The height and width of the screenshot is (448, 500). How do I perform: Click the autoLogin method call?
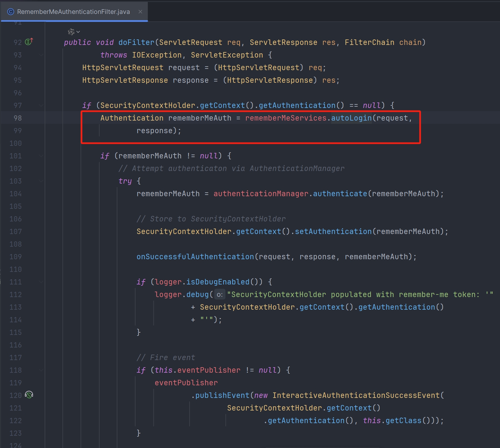(x=351, y=118)
